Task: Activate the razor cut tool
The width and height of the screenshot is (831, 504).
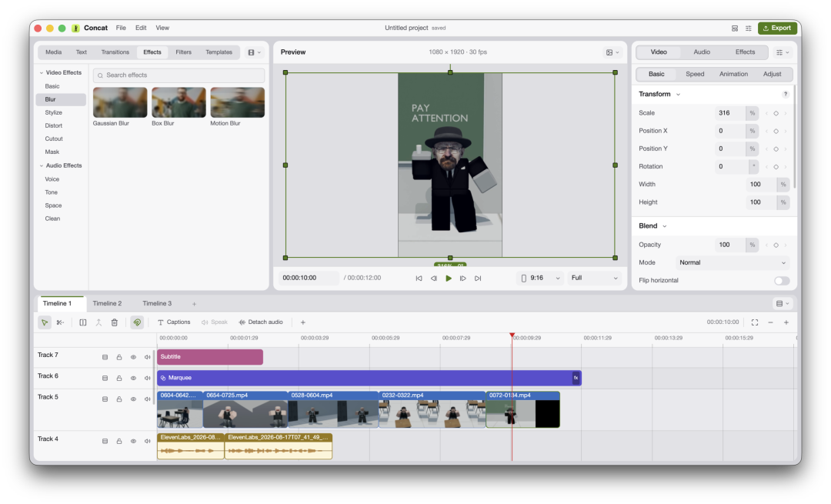Action: [61, 322]
